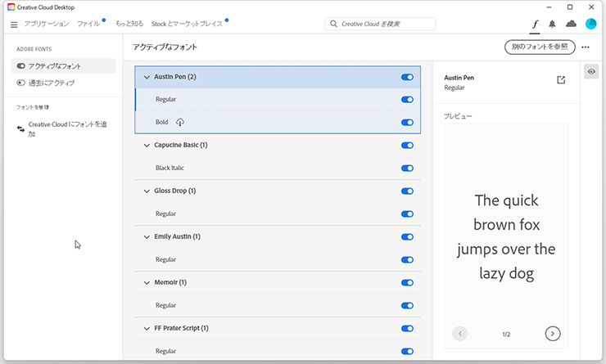Click Creative Cloud にフォントを追加 link
The width and height of the screenshot is (606, 364).
(x=67, y=129)
